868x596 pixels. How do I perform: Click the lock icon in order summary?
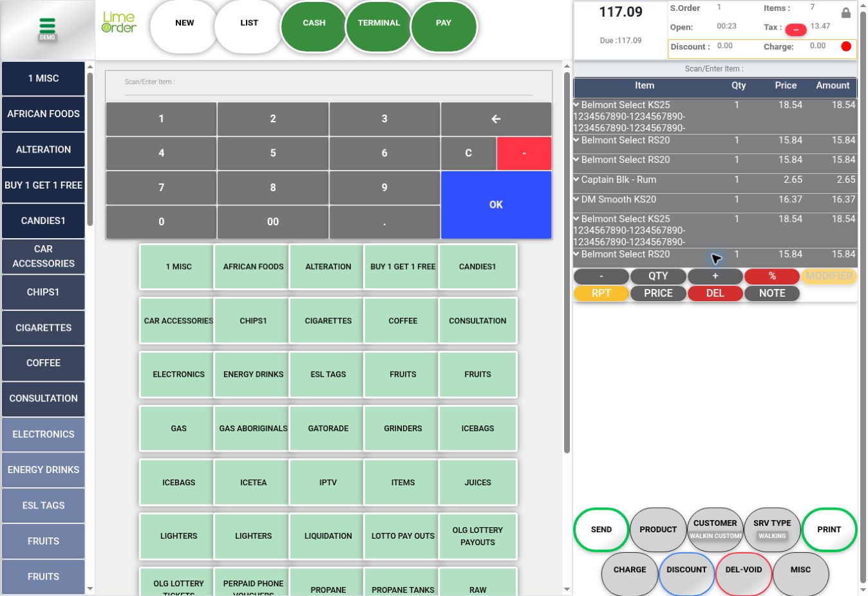845,12
